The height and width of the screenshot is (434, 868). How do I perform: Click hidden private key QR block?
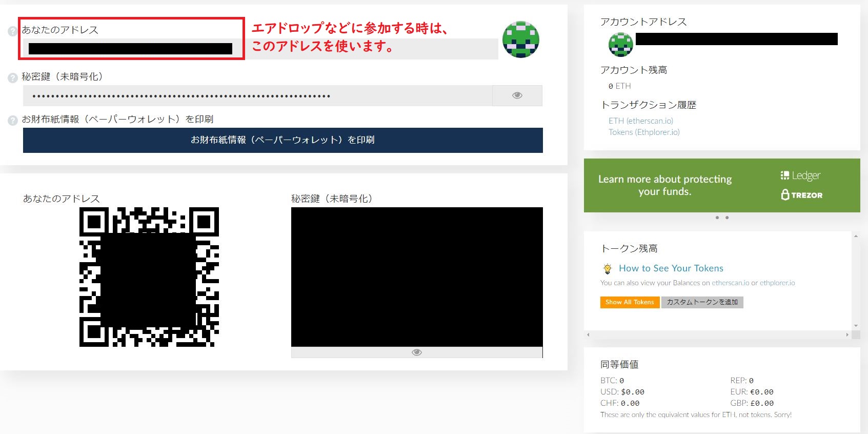tap(417, 277)
